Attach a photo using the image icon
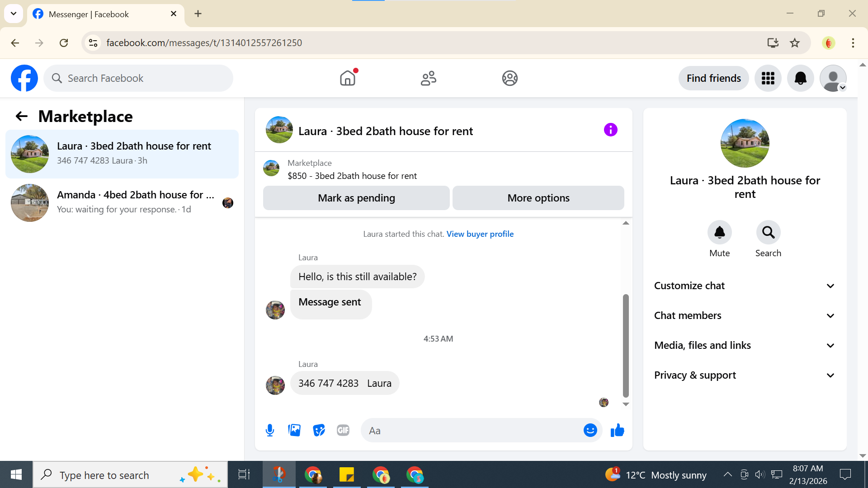 pos(294,430)
